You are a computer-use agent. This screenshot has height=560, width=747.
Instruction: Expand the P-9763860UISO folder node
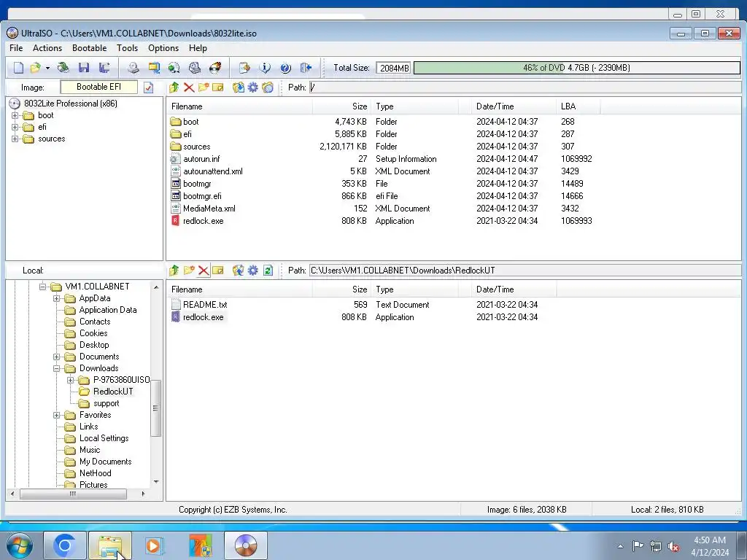coord(70,380)
